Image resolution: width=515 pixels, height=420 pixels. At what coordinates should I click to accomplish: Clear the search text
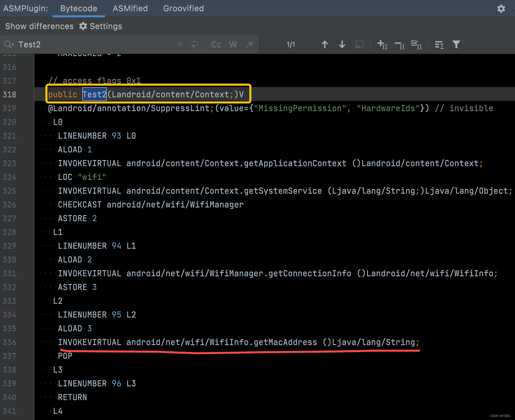(x=180, y=44)
